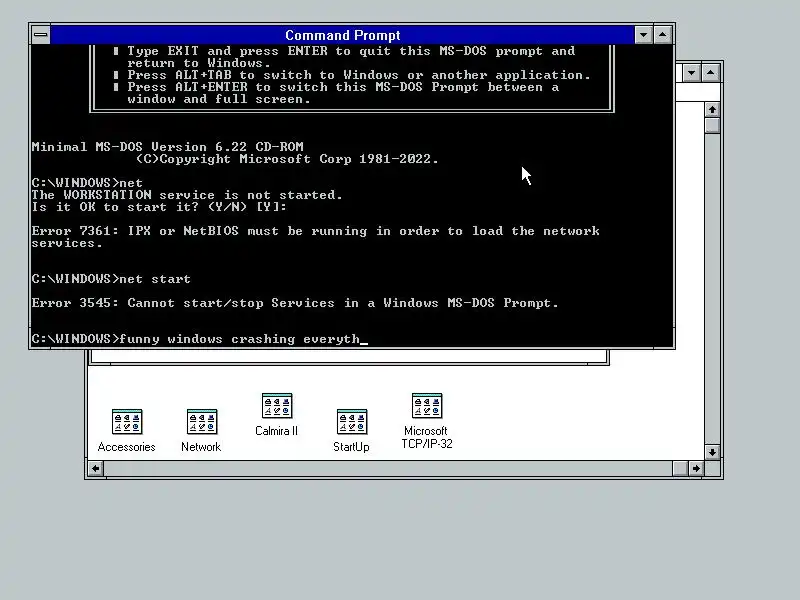Click the 'Error 3545' message text
800x600 pixels.
(295, 303)
